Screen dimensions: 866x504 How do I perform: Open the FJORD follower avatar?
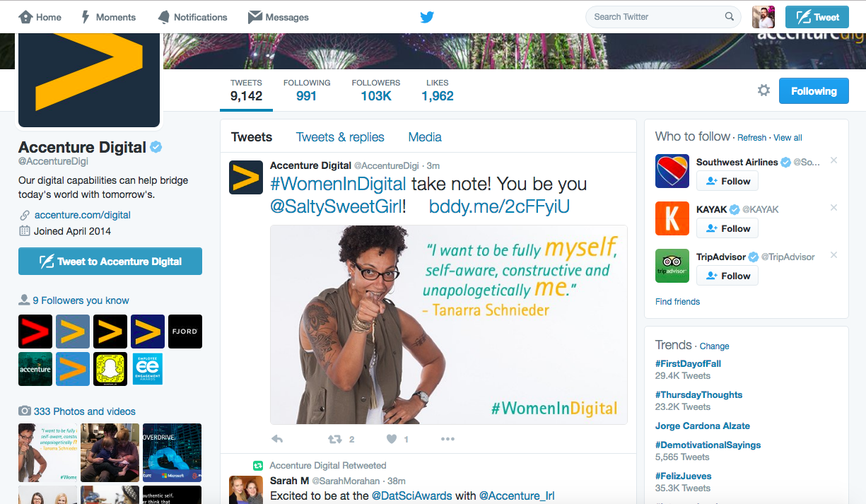pyautogui.click(x=185, y=332)
